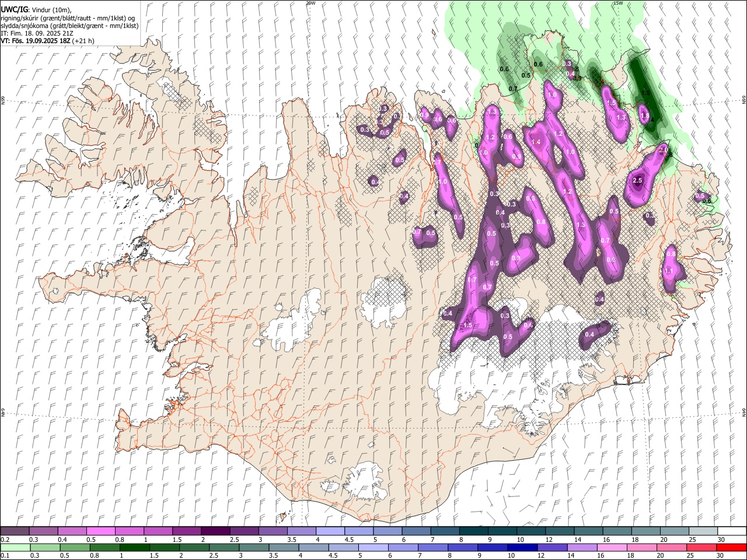
Task: Click the title text 'UWC/IG: Vindur (10m),'
Action: pos(36,10)
